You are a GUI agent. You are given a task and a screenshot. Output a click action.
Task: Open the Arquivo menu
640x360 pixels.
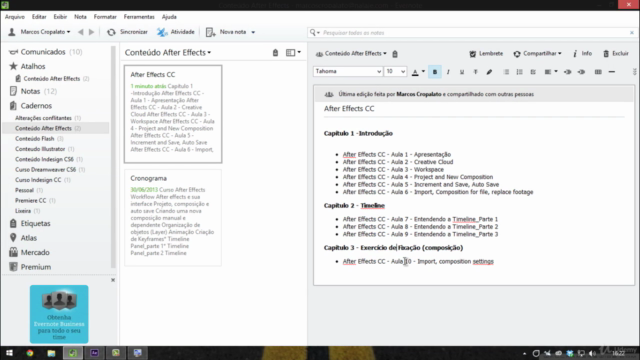point(15,17)
